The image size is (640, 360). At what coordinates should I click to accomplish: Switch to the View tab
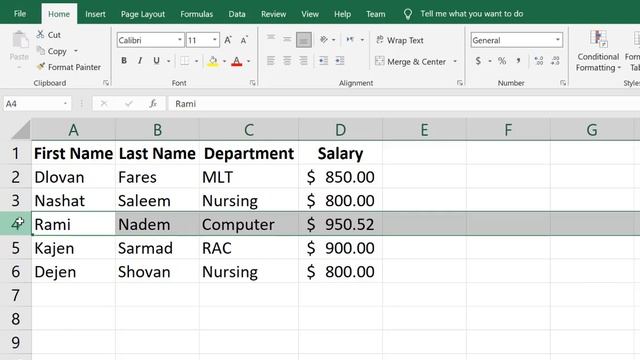[310, 14]
